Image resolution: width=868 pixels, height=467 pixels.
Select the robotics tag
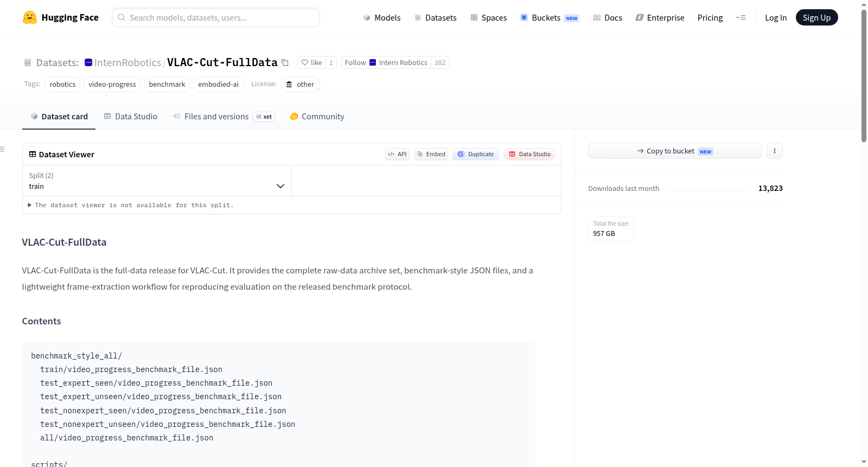pos(62,84)
